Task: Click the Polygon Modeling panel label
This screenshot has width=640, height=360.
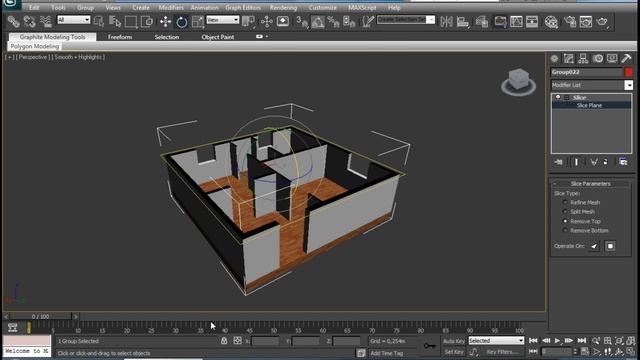Action: coord(35,47)
